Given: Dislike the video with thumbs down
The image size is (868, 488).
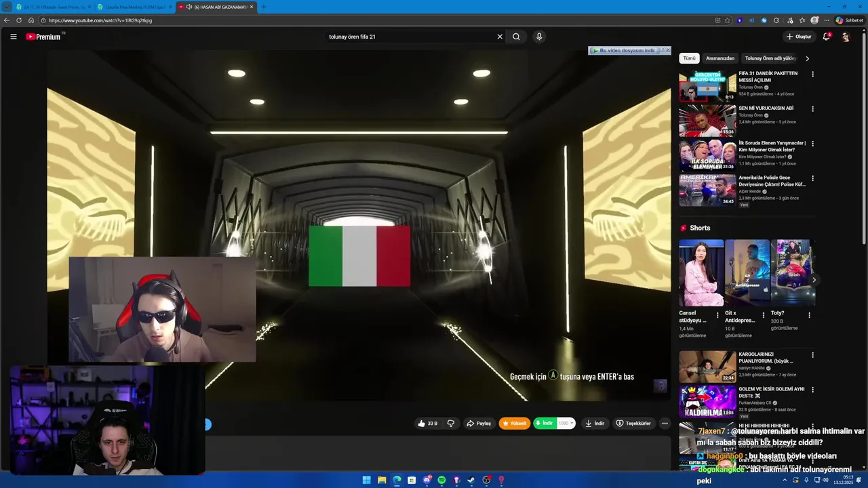Looking at the screenshot, I should pos(450,424).
